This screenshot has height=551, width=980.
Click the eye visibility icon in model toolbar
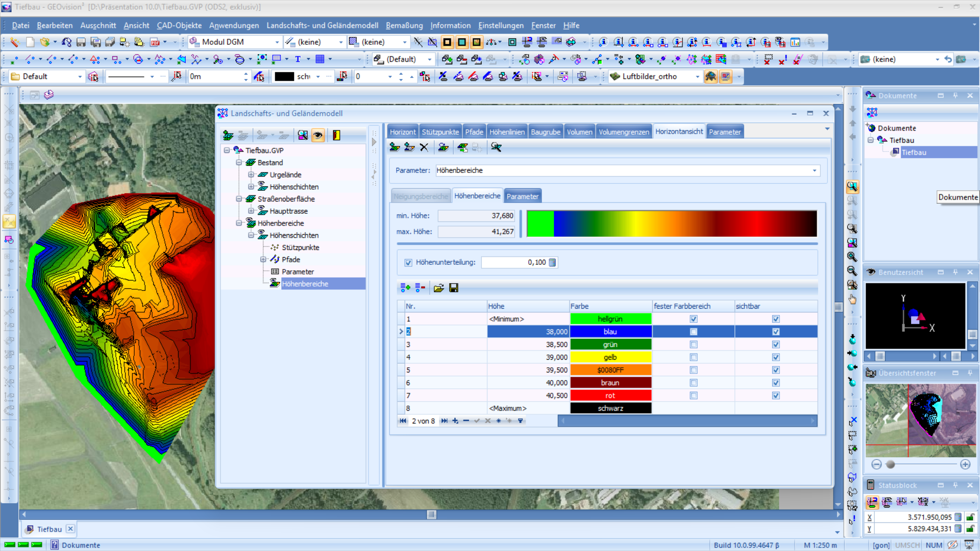pos(318,135)
